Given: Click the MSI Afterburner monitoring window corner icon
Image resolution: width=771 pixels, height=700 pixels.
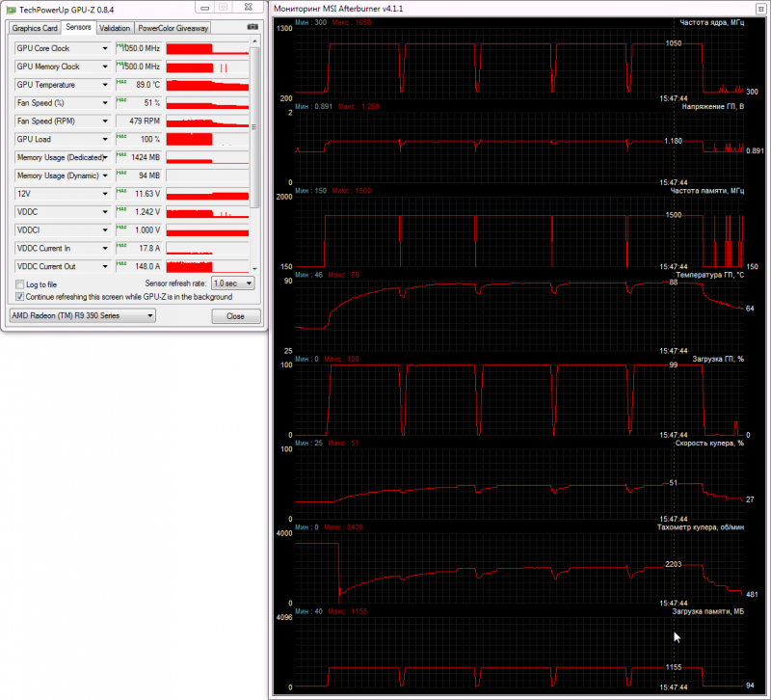Looking at the screenshot, I should [x=760, y=9].
